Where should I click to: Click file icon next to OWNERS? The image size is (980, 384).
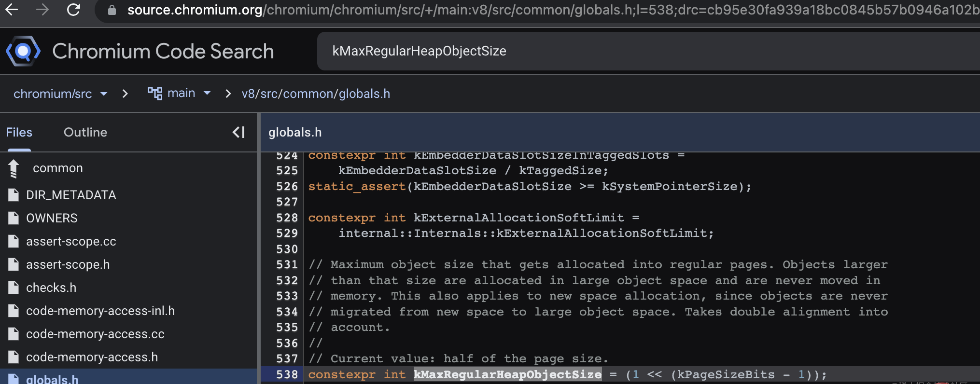click(x=14, y=218)
